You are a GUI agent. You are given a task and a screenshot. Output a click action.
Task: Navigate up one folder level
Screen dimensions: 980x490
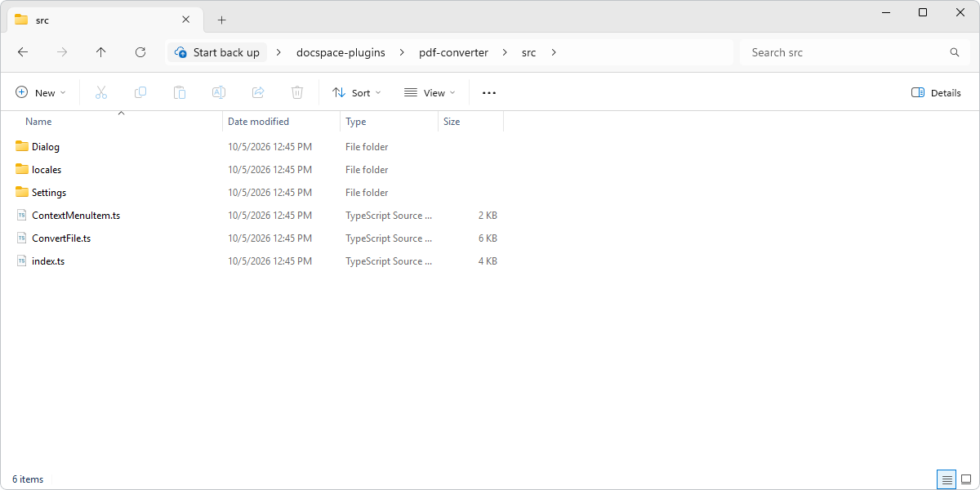coord(101,52)
